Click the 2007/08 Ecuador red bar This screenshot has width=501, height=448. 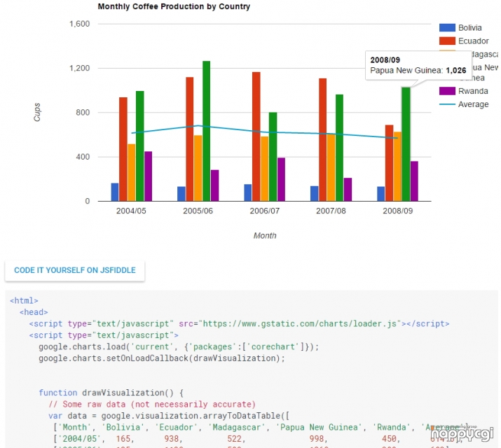pyautogui.click(x=323, y=140)
